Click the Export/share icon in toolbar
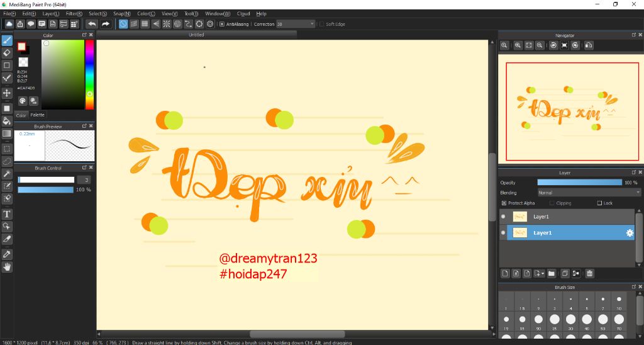The image size is (644, 345). (20, 24)
